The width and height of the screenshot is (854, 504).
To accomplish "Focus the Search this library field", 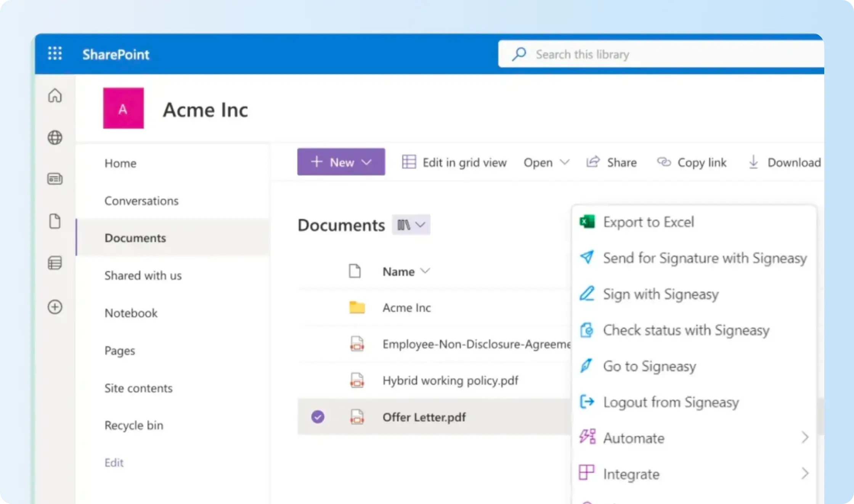I will 661,54.
